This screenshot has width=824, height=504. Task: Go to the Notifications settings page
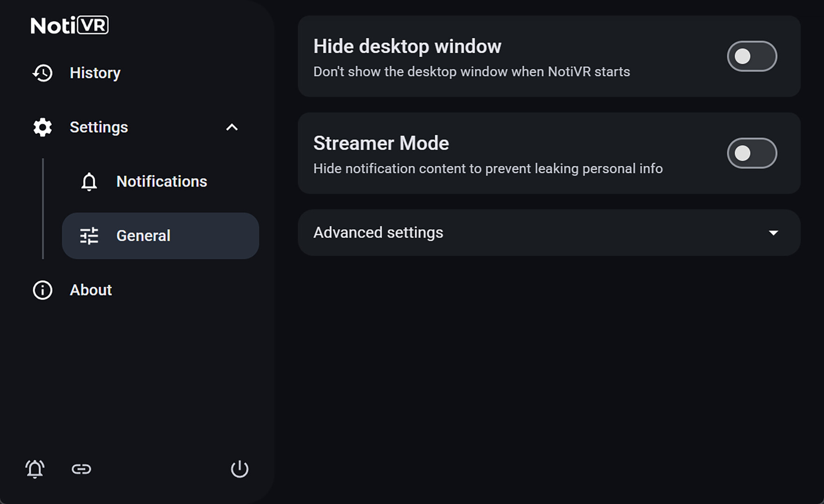coord(162,182)
